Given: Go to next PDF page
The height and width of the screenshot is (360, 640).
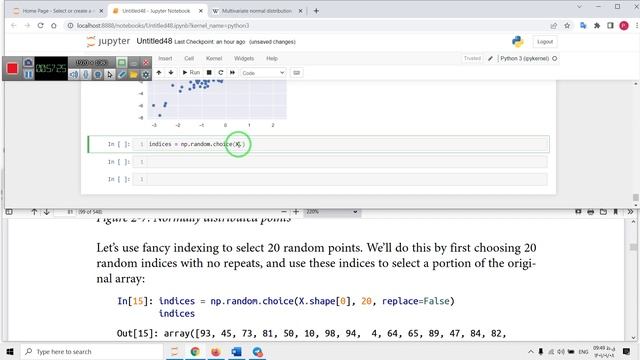Looking at the screenshot, I should tap(47, 212).
